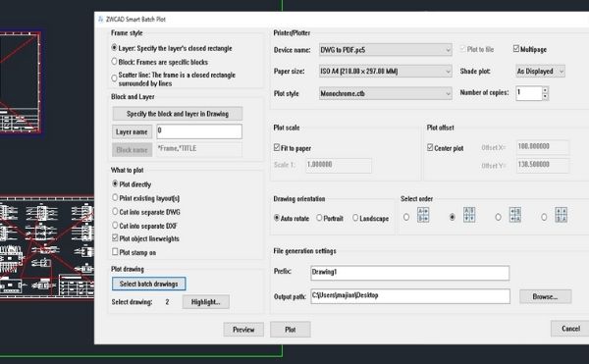Toggle the Fit to paper checkbox
Screen dimensions: 589x364
coord(277,147)
